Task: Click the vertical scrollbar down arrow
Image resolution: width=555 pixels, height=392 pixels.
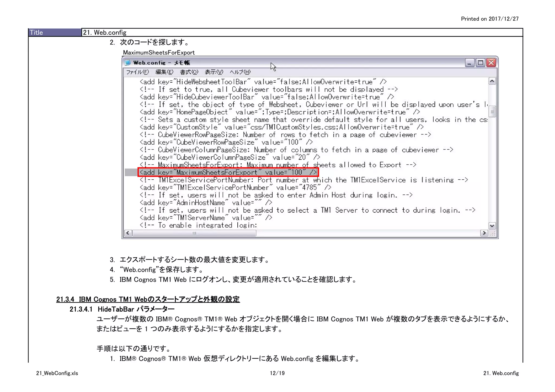Action: pos(492,226)
